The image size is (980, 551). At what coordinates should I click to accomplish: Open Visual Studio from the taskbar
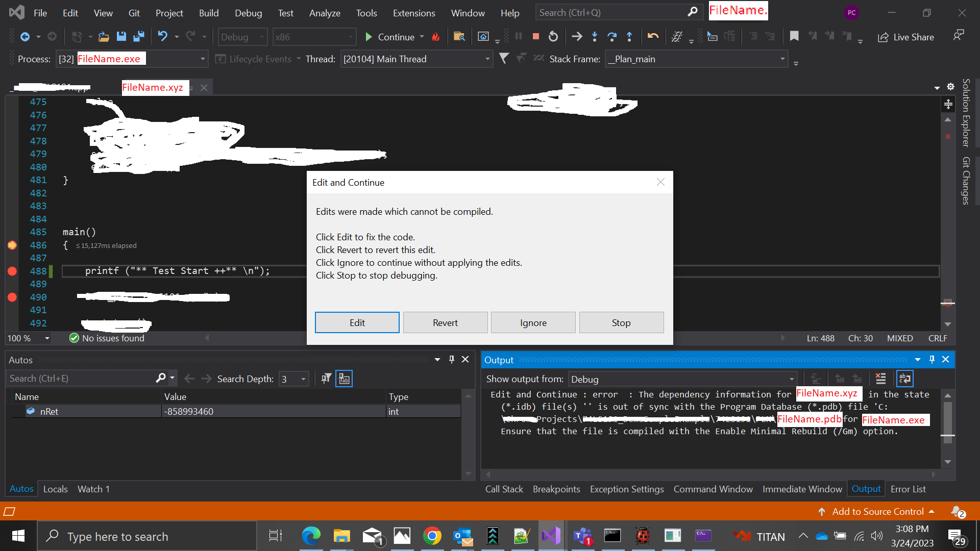click(x=551, y=536)
